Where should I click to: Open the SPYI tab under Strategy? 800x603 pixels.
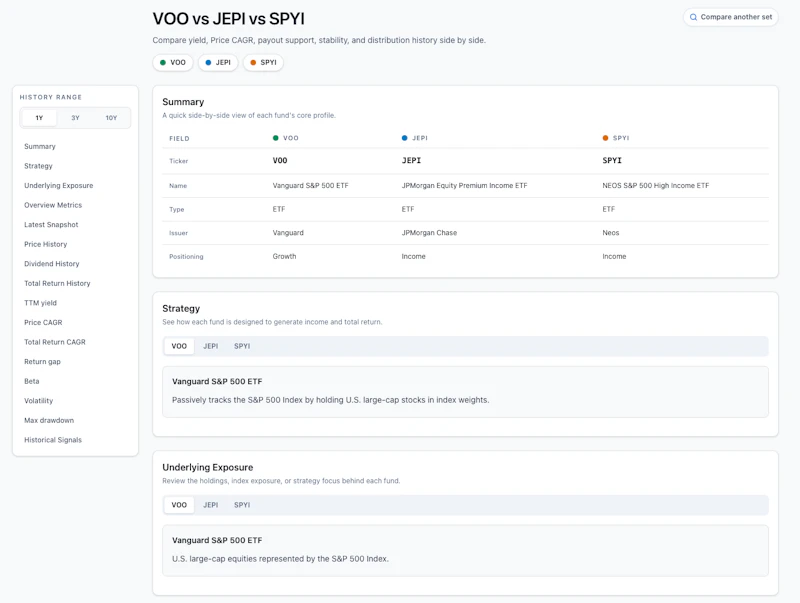point(242,346)
